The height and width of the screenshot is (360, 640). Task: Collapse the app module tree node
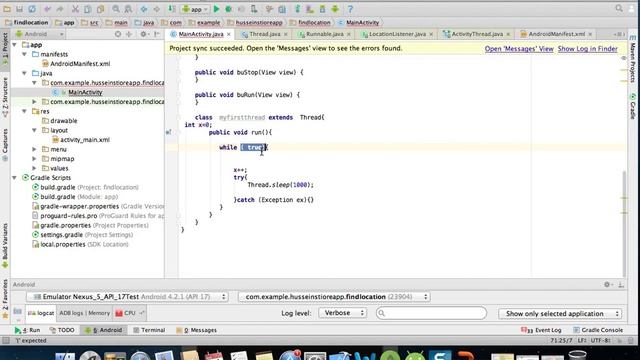point(15,45)
